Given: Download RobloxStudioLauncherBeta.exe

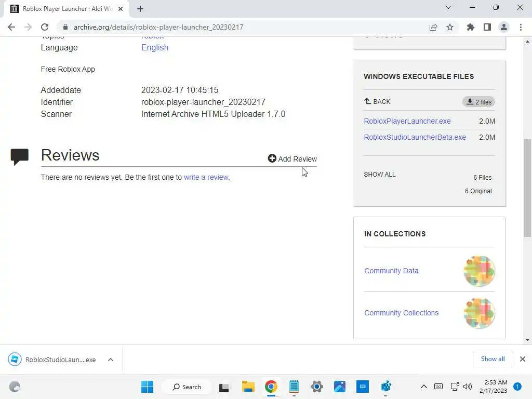Looking at the screenshot, I should pyautogui.click(x=415, y=137).
